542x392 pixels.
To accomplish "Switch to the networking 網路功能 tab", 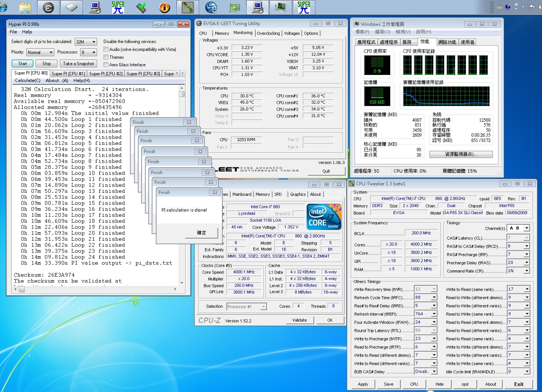I will (x=447, y=42).
